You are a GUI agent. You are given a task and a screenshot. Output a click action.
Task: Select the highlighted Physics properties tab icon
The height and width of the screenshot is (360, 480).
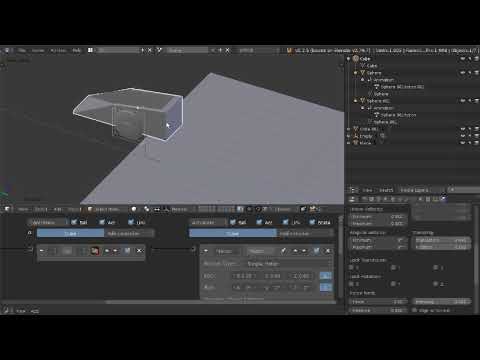point(443,199)
